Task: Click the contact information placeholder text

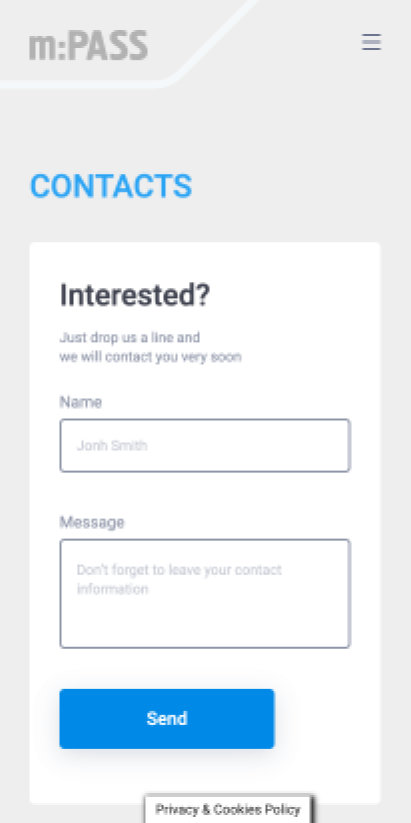Action: point(179,579)
